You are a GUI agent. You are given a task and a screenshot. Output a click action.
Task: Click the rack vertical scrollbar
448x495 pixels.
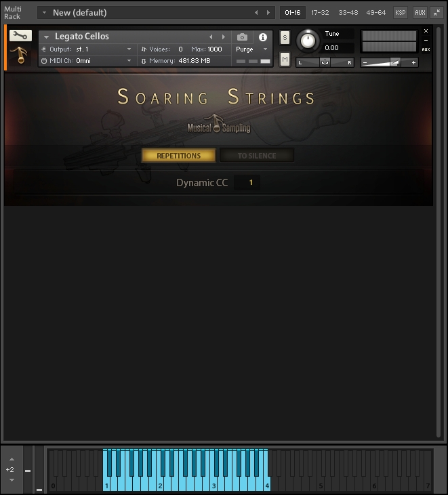[439, 232]
